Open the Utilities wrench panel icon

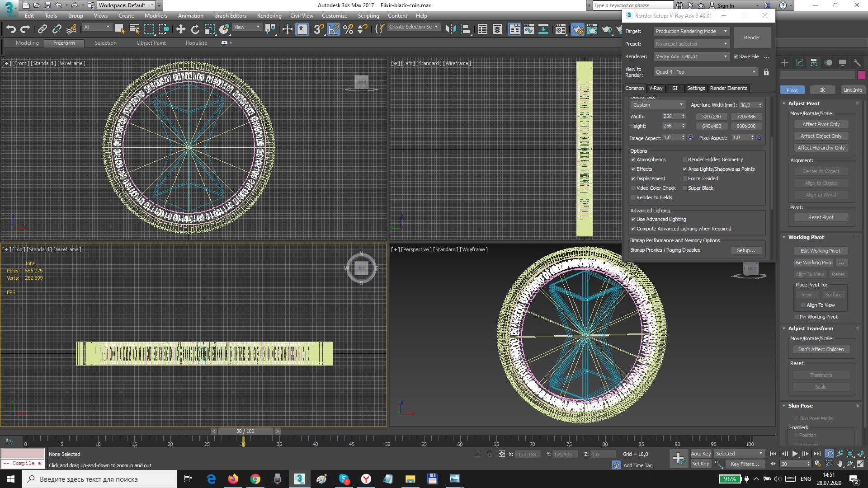857,63
